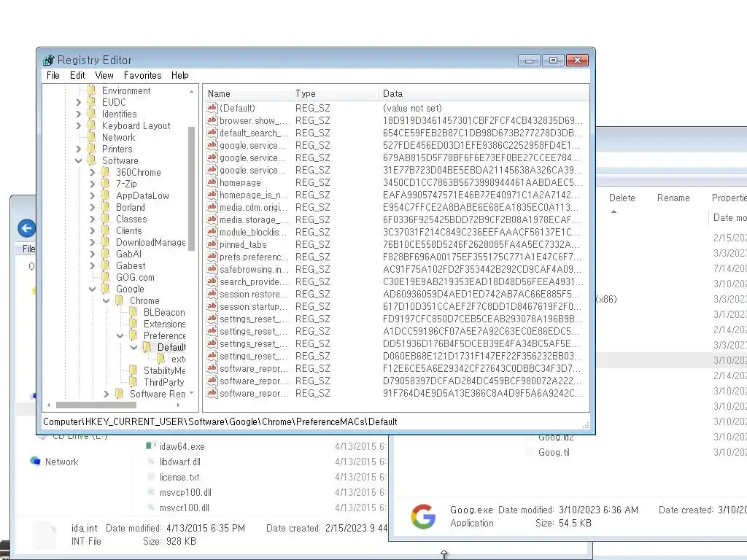Image resolution: width=747 pixels, height=560 pixels.
Task: Select the session.restore value row
Action: coord(395,294)
